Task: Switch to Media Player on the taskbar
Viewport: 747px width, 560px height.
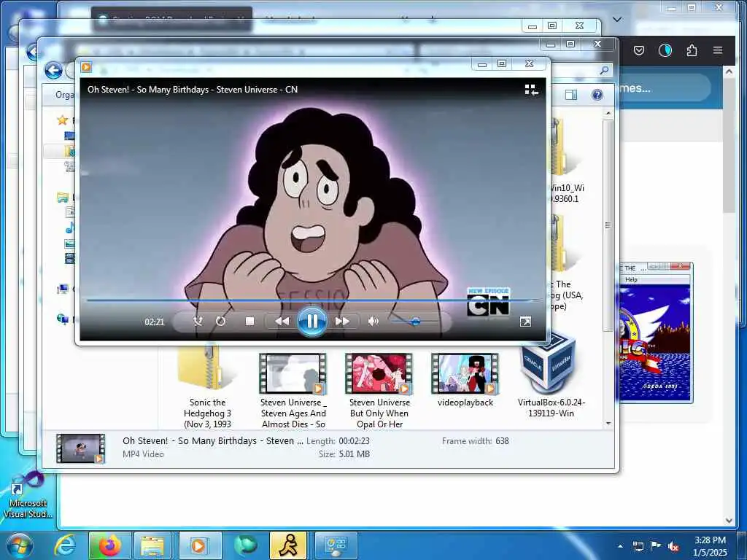Action: click(x=198, y=545)
